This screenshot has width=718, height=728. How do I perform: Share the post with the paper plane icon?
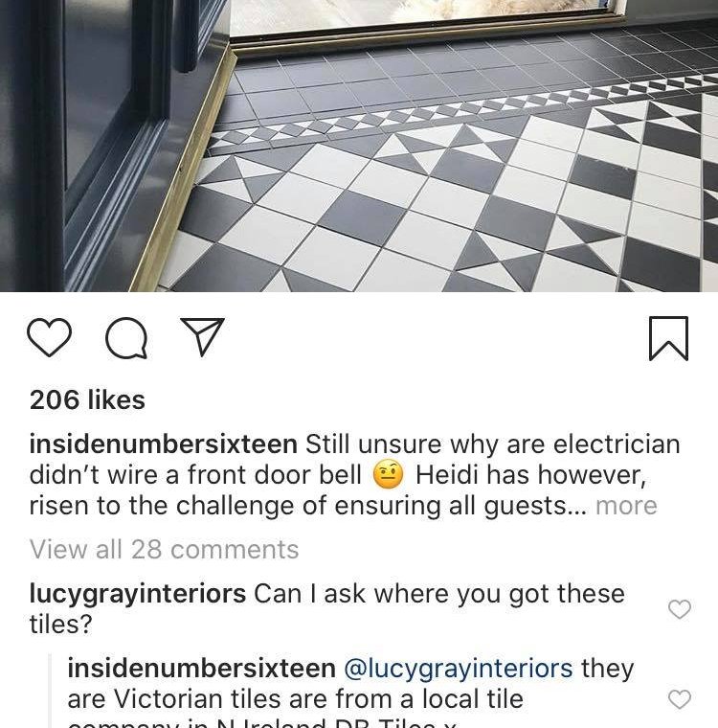(202, 336)
